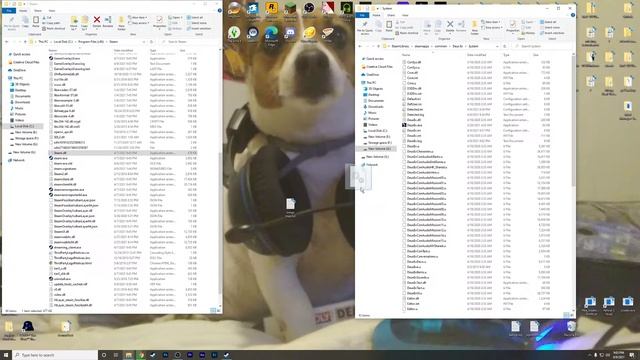The image size is (640, 360).
Task: Create a New folder in the System window
Action: pos(474,27)
